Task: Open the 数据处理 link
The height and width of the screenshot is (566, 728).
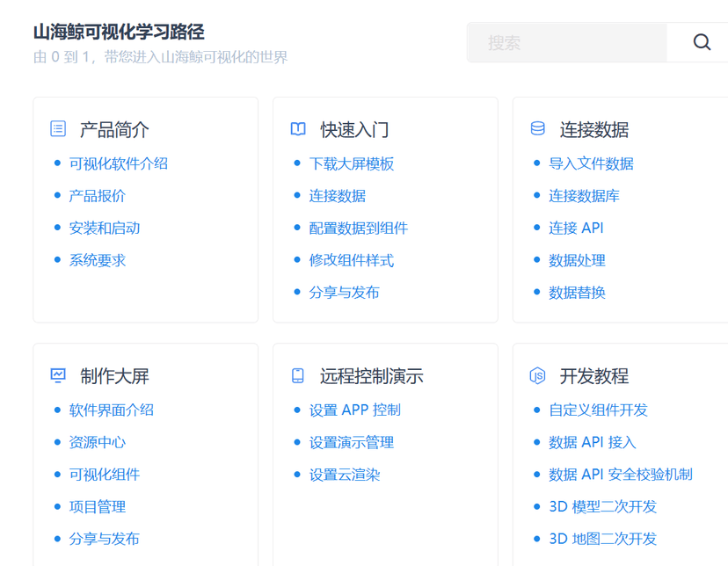Action: (x=577, y=260)
